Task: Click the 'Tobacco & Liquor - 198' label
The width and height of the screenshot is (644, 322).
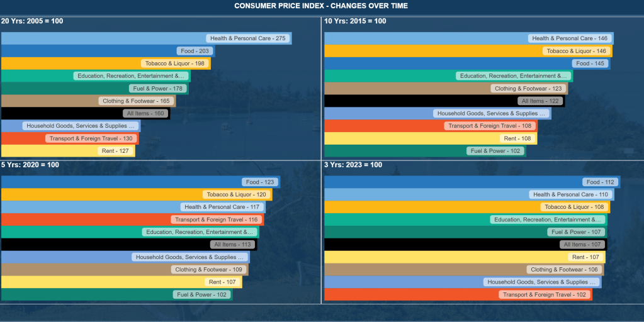Action: [x=174, y=64]
